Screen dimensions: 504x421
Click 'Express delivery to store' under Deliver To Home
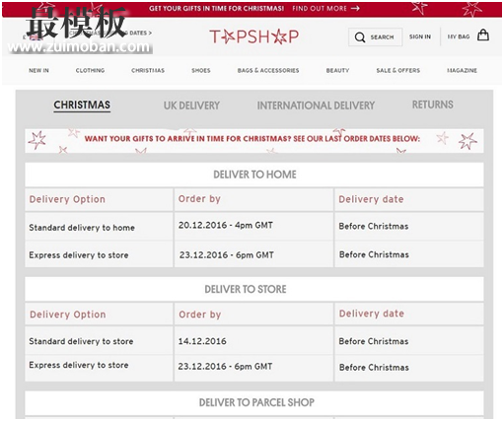[x=79, y=255]
